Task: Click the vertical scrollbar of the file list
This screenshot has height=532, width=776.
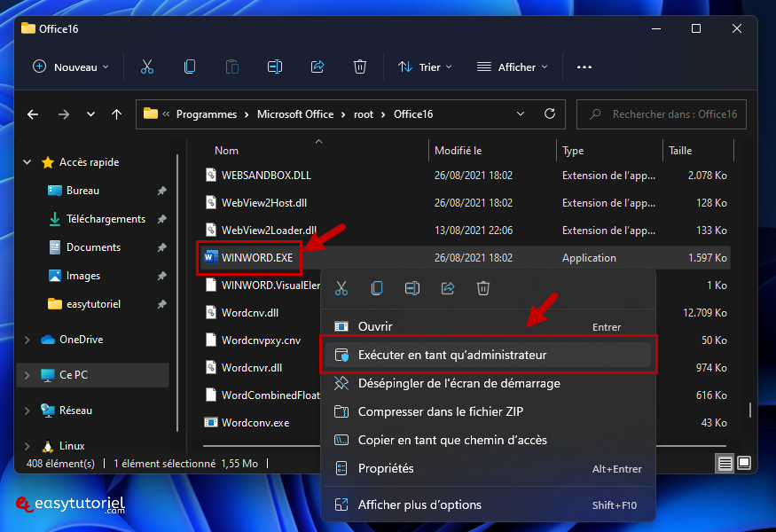Action: pyautogui.click(x=750, y=410)
